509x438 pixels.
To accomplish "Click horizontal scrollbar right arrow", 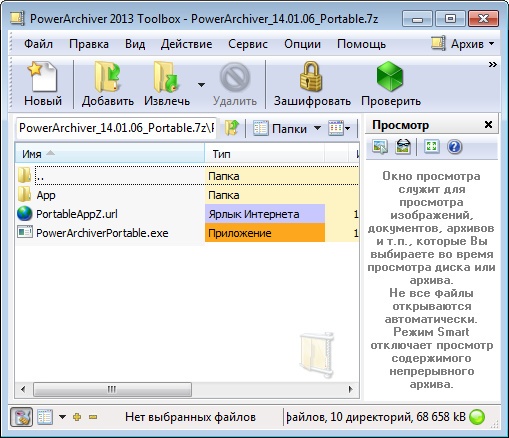I will pos(351,389).
